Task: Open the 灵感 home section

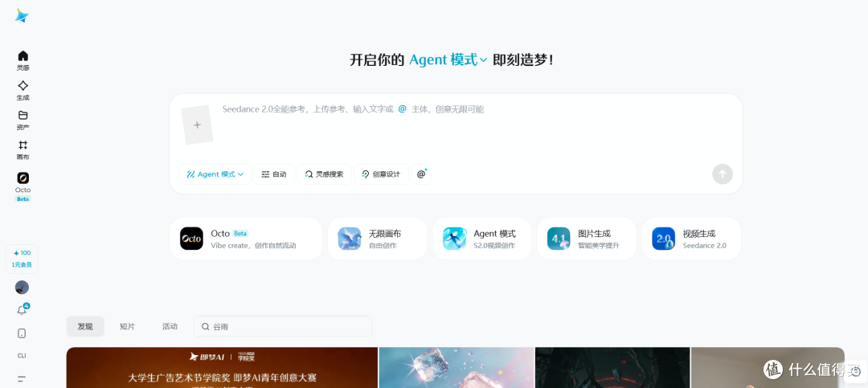Action: pyautogui.click(x=23, y=60)
